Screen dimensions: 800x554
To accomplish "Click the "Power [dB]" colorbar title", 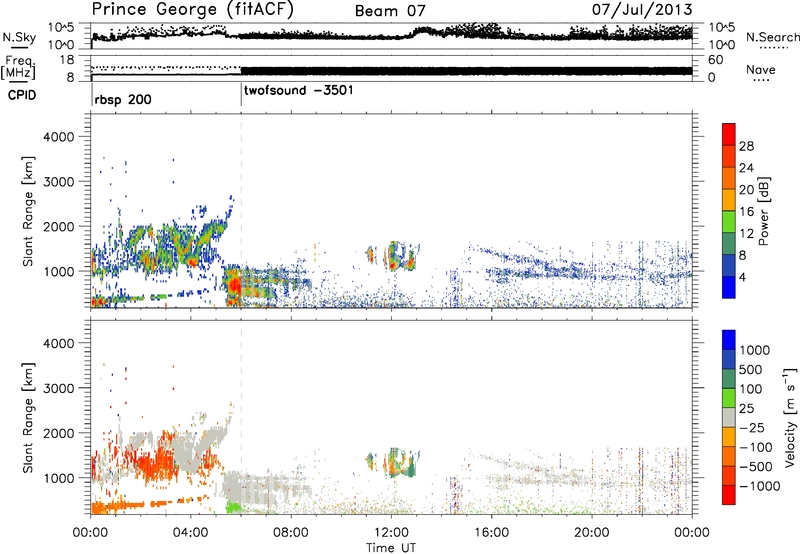I will point(763,212).
